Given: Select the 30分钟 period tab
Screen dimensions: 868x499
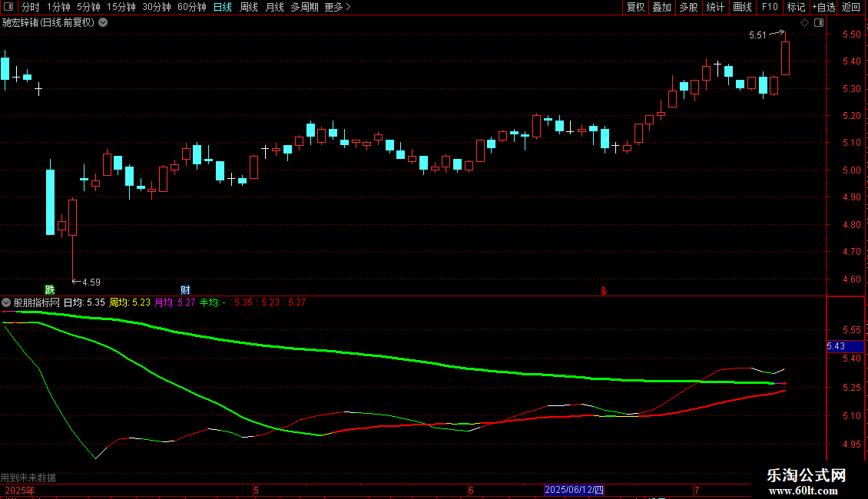Looking at the screenshot, I should coord(157,7).
